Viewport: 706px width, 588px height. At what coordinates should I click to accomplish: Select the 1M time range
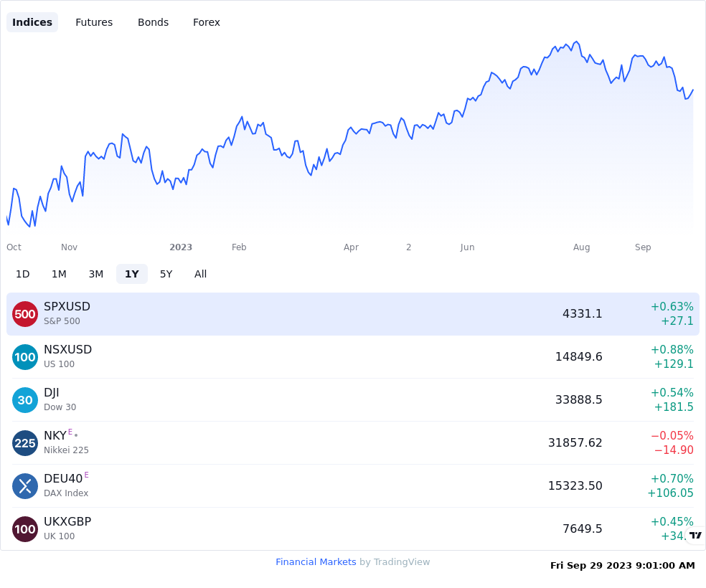coord(59,274)
